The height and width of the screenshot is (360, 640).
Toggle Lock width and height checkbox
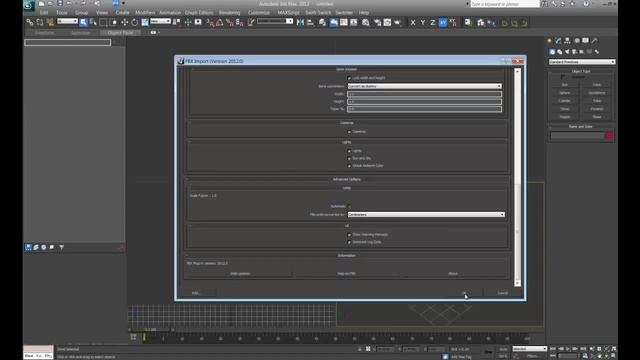pos(349,78)
